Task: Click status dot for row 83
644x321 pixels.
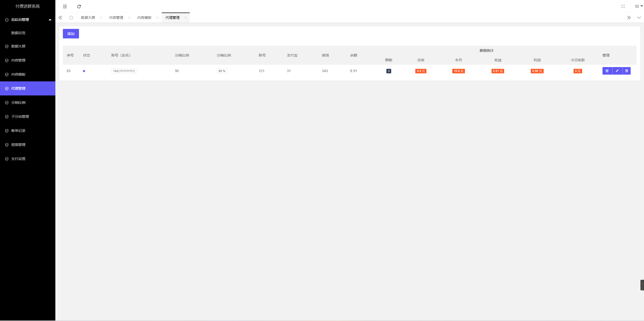Action: tap(84, 71)
